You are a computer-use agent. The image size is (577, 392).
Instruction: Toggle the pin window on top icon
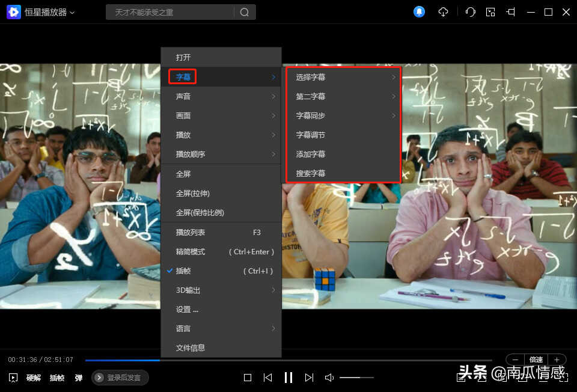(511, 12)
